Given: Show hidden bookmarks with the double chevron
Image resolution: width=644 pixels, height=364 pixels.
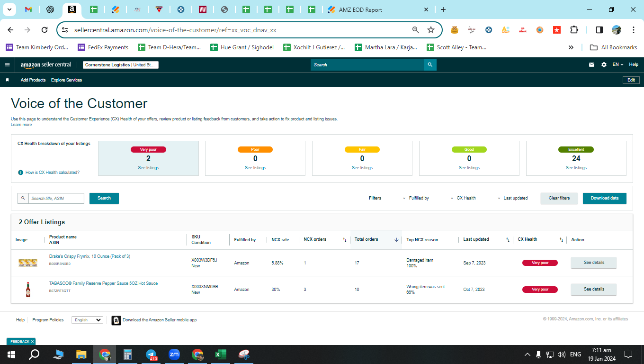Looking at the screenshot, I should point(571,47).
